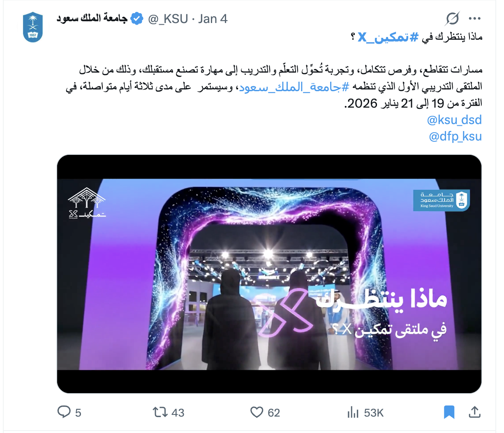Viewport: 504px width, 433px height.
Task: Click the repost arrows icon
Action: tap(160, 412)
